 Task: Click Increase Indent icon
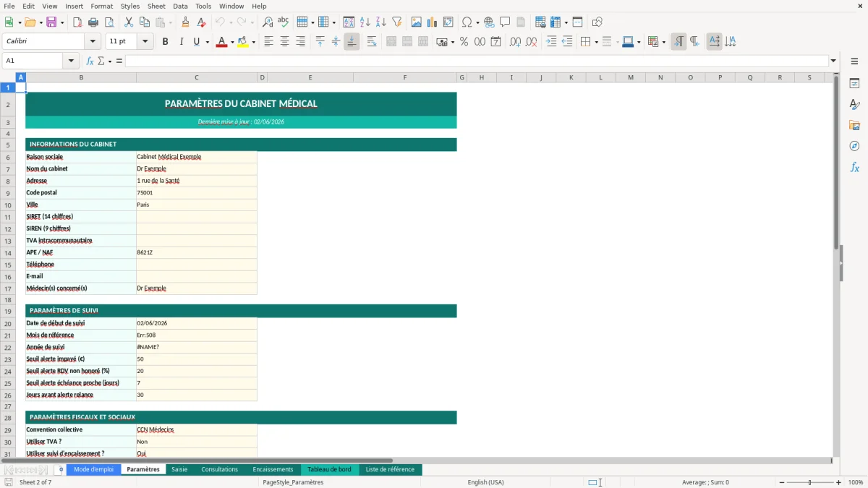(x=551, y=42)
